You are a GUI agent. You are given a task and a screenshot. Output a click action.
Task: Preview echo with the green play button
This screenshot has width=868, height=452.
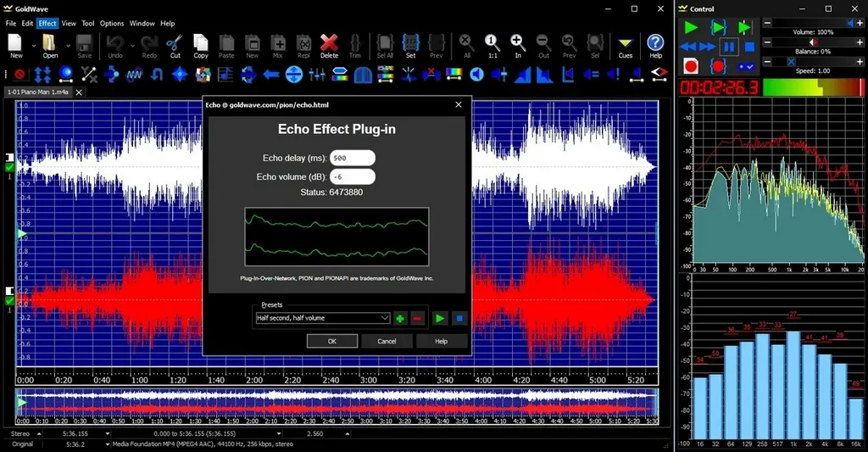(x=440, y=318)
